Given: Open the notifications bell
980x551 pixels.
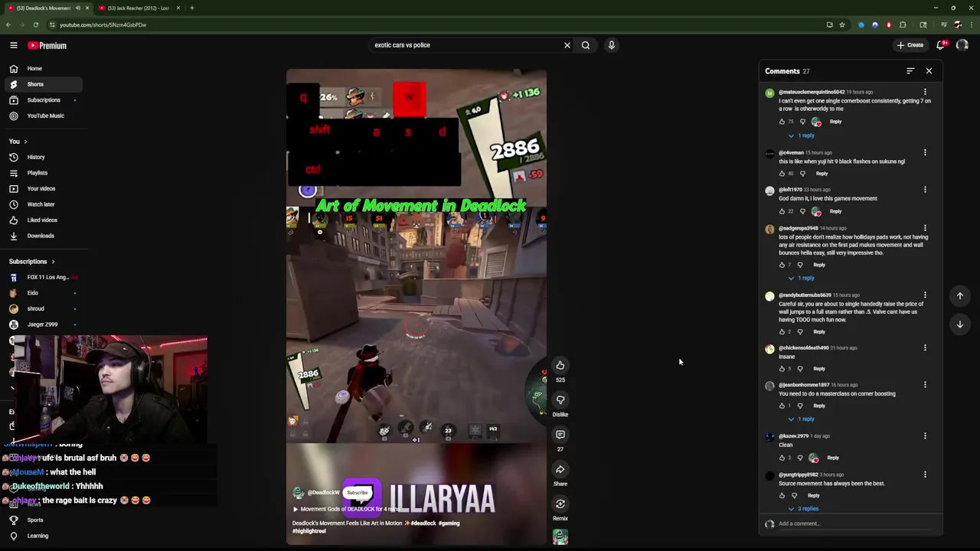Looking at the screenshot, I should (x=941, y=45).
